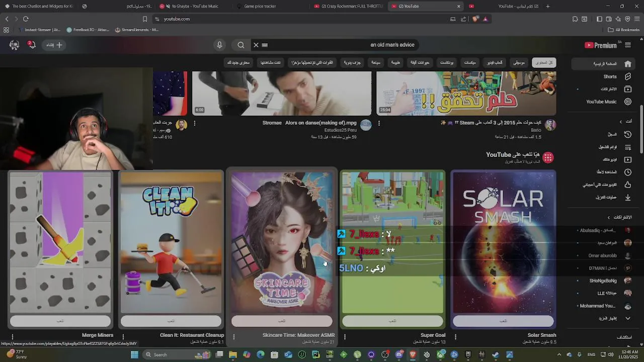Image resolution: width=644 pixels, height=362 pixels.
Task: Open the Bario channel avatar
Action: 550,125
